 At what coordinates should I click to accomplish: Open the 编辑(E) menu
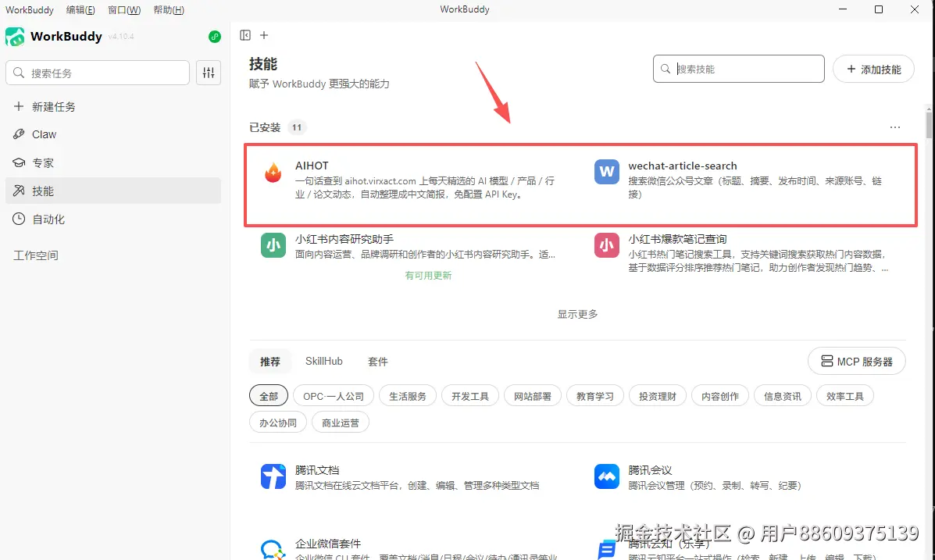pos(80,9)
